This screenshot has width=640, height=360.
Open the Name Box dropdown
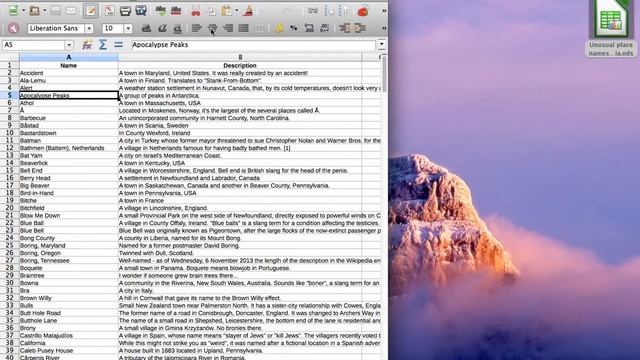pyautogui.click(x=69, y=45)
